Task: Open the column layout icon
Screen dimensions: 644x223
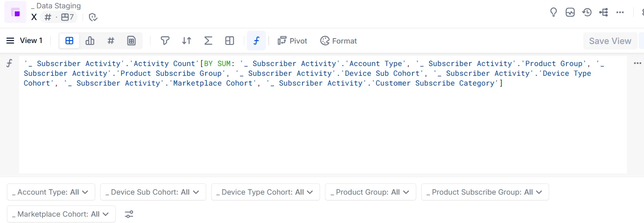Action: click(230, 41)
